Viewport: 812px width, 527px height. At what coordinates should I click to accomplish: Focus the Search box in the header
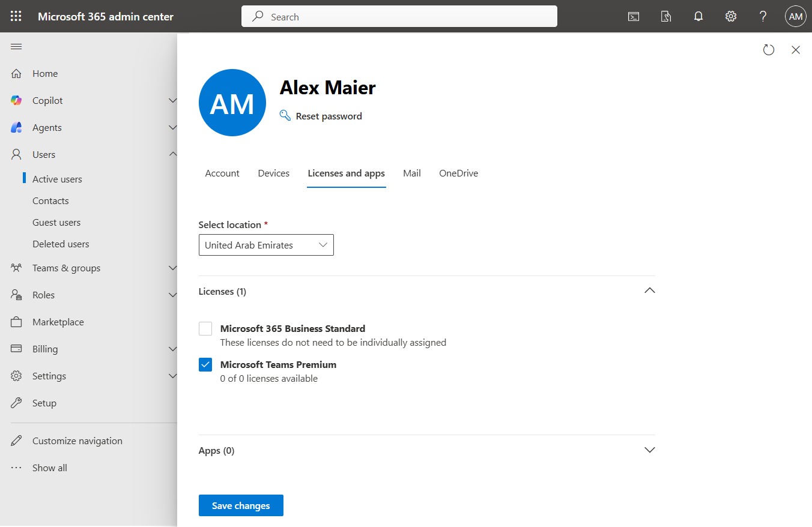click(x=399, y=17)
